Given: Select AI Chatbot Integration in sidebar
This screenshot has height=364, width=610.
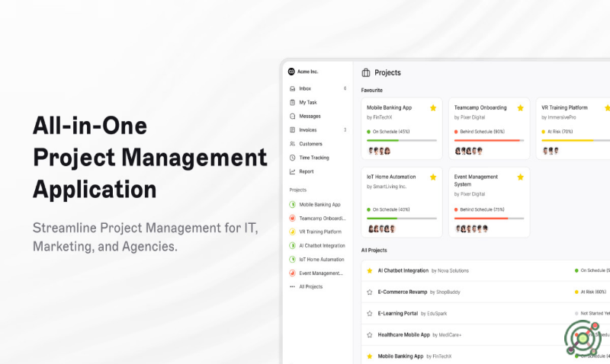Looking at the screenshot, I should tap(322, 245).
